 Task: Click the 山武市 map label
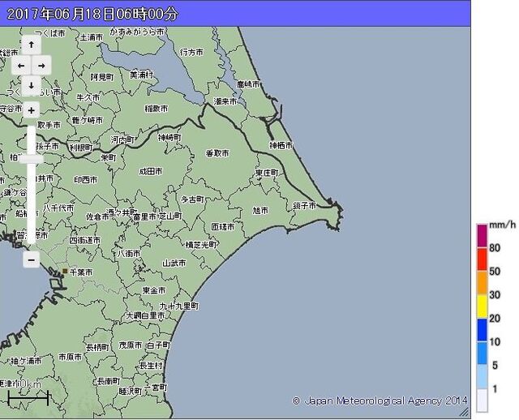click(174, 264)
